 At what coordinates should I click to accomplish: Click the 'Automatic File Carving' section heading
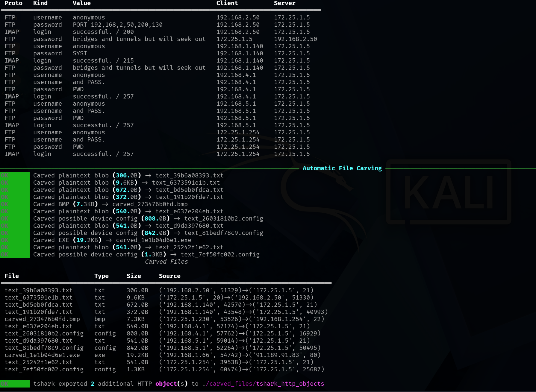342,168
